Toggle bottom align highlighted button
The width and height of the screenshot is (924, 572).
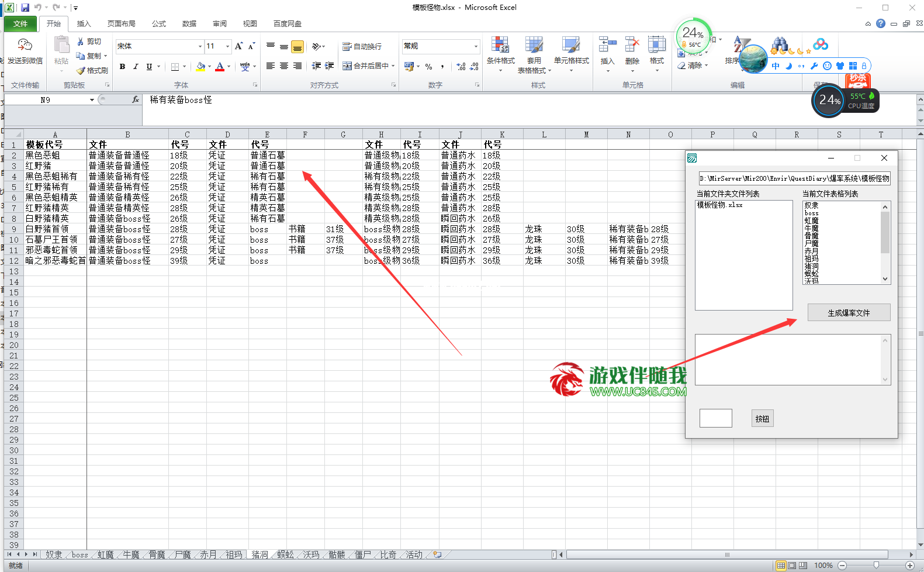pos(297,46)
